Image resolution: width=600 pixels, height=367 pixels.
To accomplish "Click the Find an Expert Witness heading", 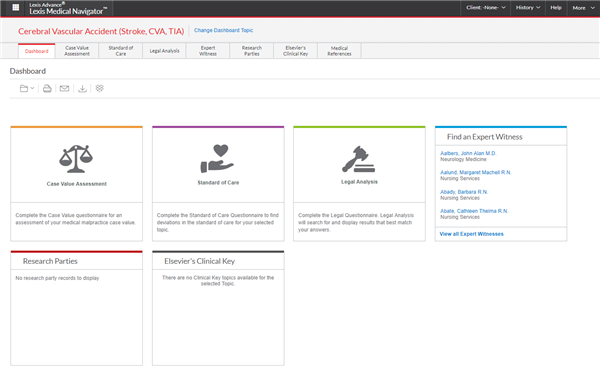I will tap(484, 137).
